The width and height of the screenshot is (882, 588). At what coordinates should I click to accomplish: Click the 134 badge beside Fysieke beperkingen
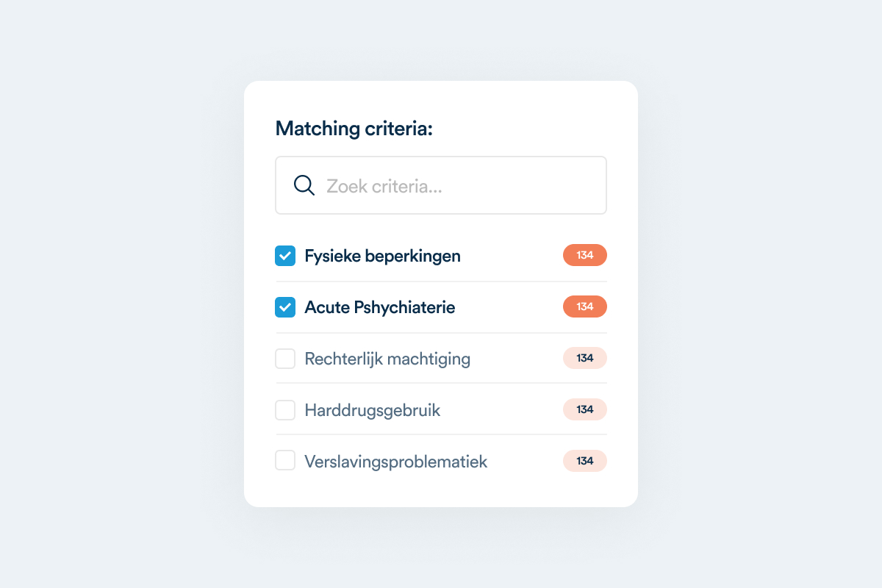pyautogui.click(x=584, y=255)
